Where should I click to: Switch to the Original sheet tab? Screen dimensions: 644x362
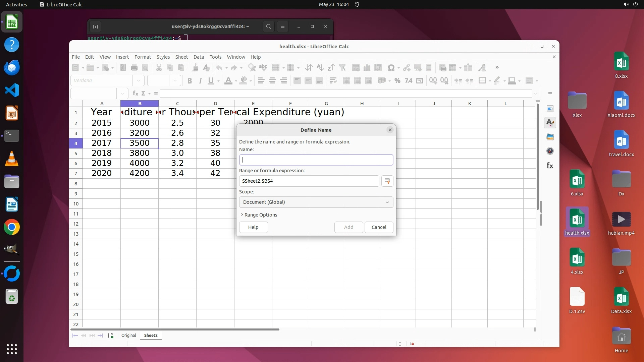(128, 336)
